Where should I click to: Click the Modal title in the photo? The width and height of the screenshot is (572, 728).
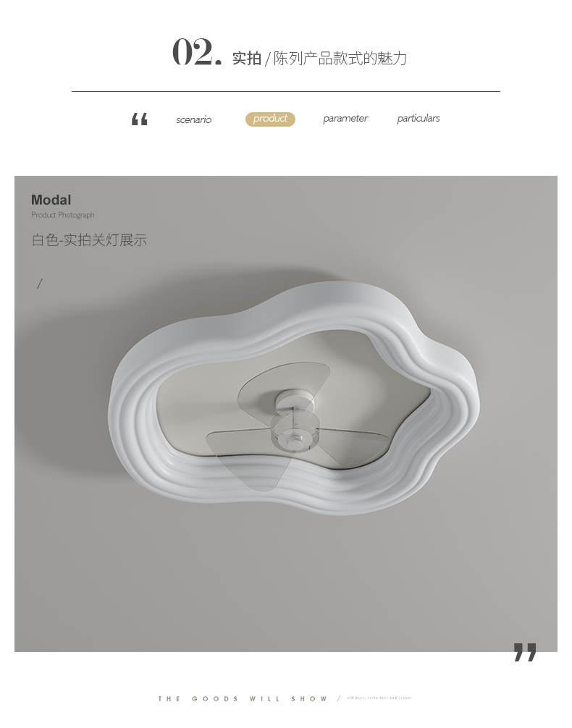click(x=51, y=200)
